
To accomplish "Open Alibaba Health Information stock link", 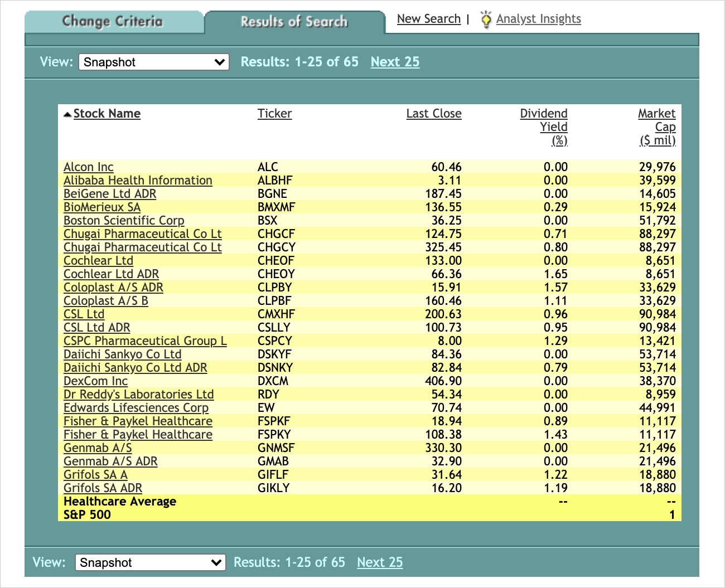I will tap(138, 181).
